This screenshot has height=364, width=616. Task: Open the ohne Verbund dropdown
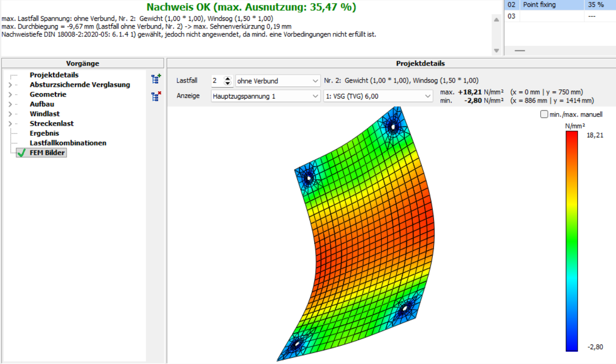coord(277,81)
